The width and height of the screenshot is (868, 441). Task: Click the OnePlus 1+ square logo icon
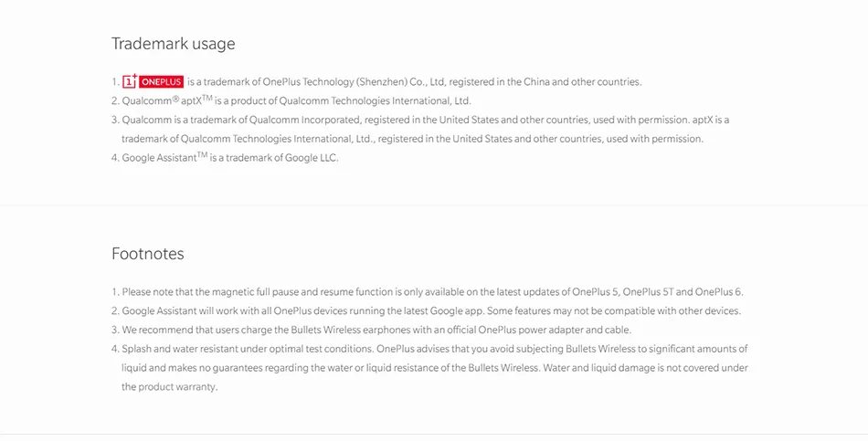[x=130, y=81]
